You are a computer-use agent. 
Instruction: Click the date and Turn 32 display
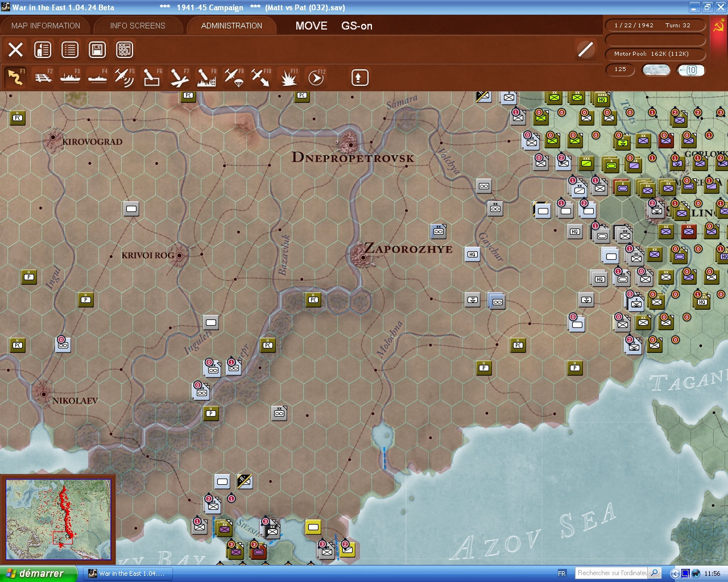pyautogui.click(x=655, y=25)
